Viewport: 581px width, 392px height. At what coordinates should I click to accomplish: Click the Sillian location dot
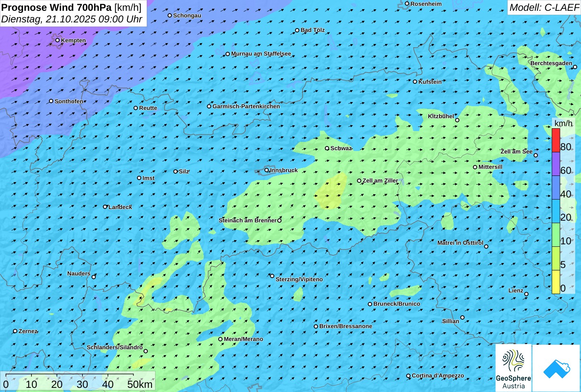coord(462,317)
